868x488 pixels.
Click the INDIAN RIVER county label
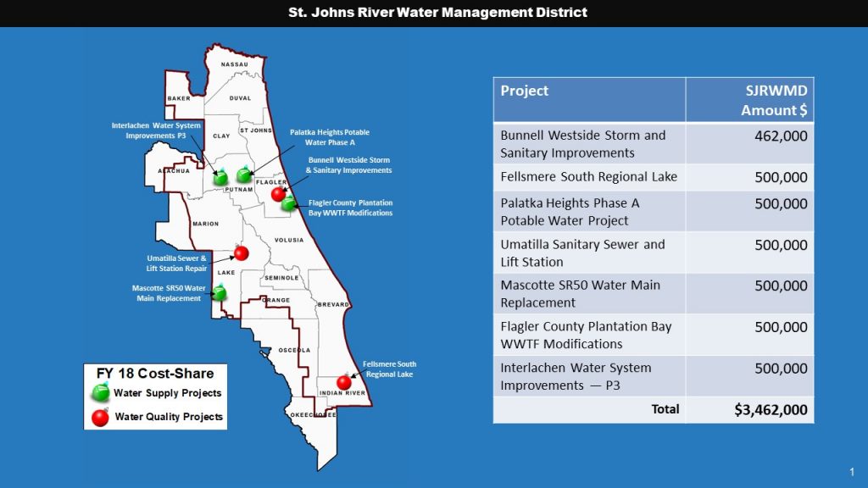pyautogui.click(x=342, y=393)
